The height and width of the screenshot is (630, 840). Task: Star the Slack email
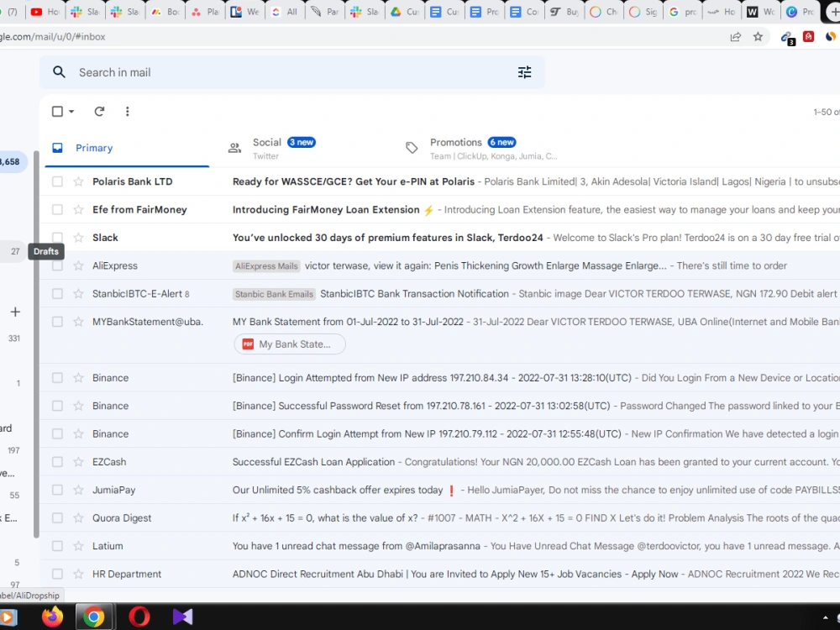[78, 238]
